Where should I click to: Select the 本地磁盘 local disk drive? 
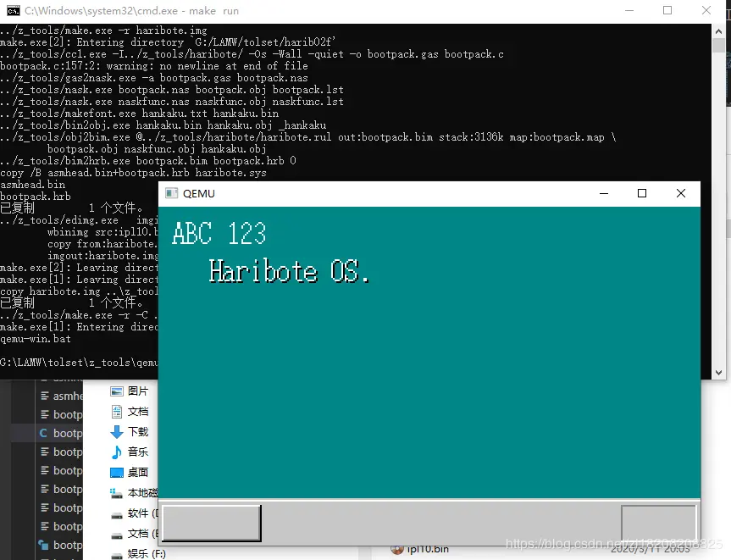[x=135, y=493]
